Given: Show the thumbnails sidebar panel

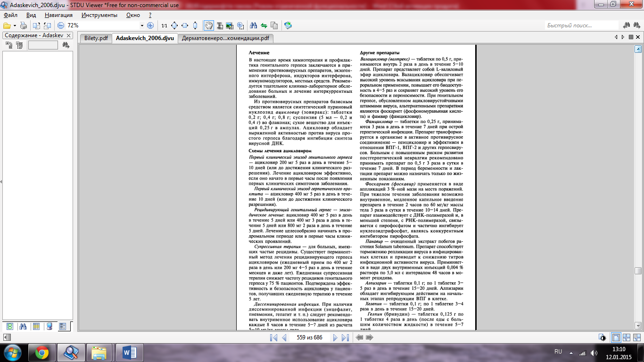Looking at the screenshot, I should pyautogui.click(x=9, y=326).
